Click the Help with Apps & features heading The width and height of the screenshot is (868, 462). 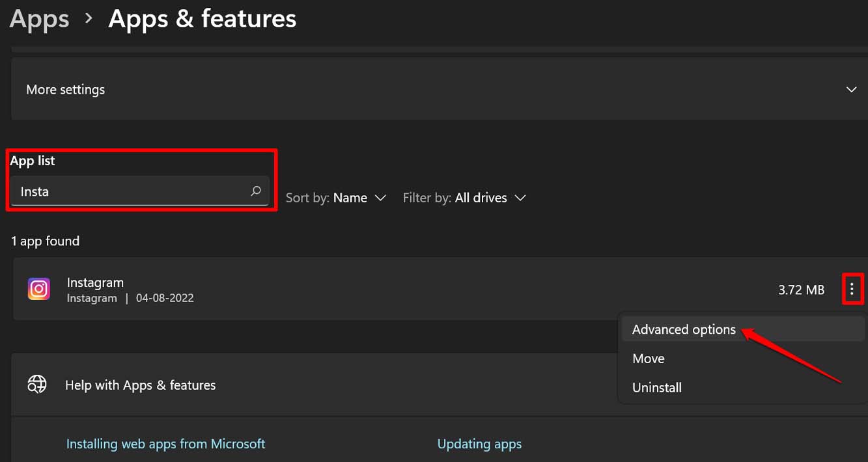(140, 385)
